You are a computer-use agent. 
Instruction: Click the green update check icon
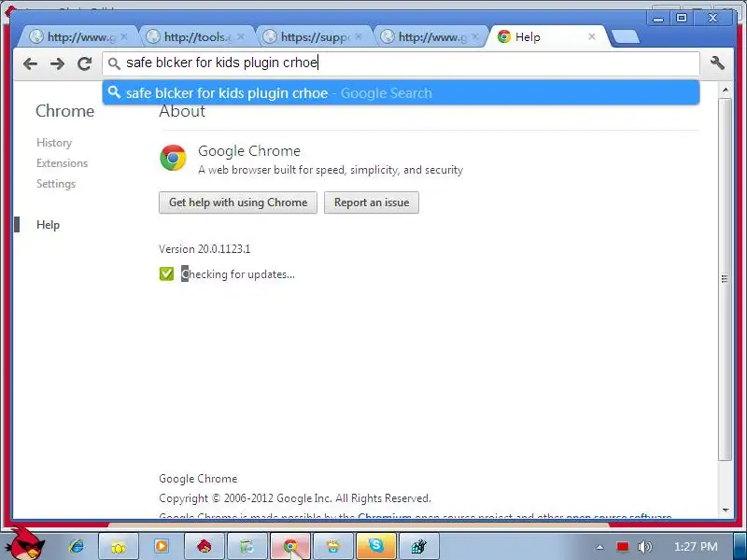pos(166,273)
